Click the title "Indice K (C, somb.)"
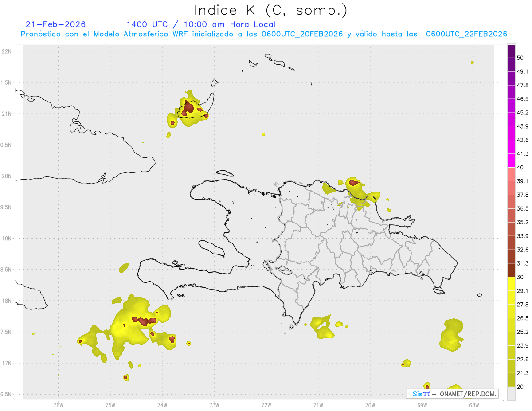Image resolution: width=532 pixels, height=411 pixels. pos(271,10)
